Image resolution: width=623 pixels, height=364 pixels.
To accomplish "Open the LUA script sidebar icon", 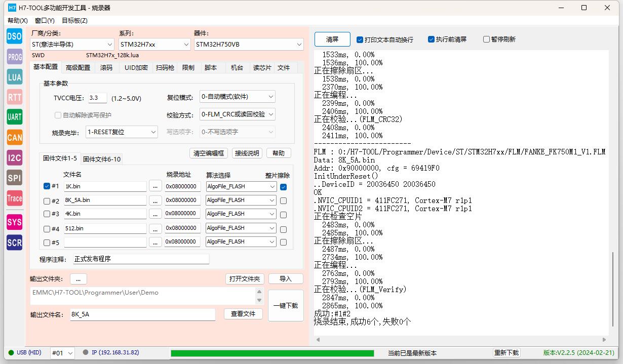I will 14,76.
